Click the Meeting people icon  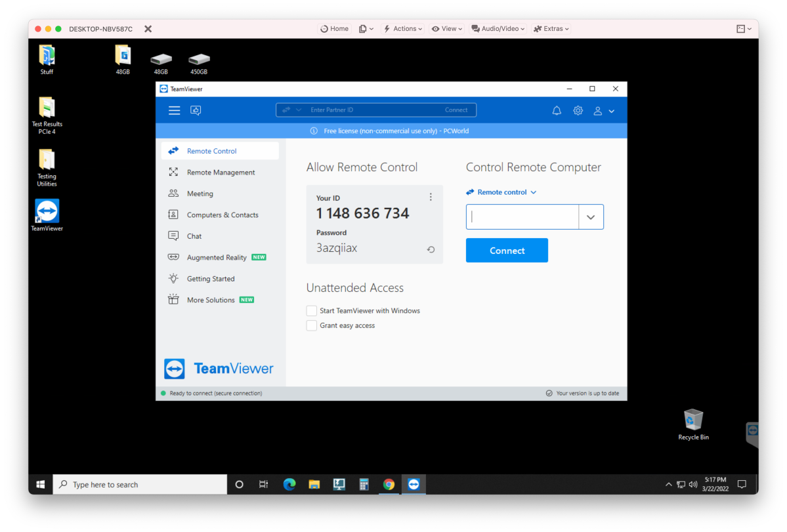pos(173,193)
